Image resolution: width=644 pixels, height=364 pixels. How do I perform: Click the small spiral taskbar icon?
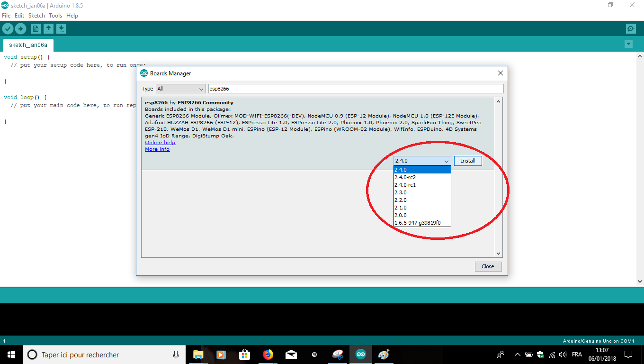click(314, 355)
